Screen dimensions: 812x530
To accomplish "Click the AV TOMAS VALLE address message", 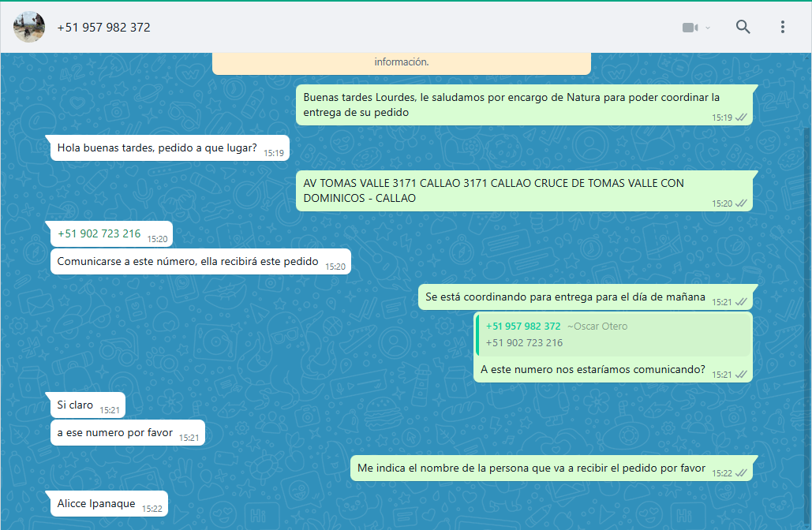I will 493,191.
